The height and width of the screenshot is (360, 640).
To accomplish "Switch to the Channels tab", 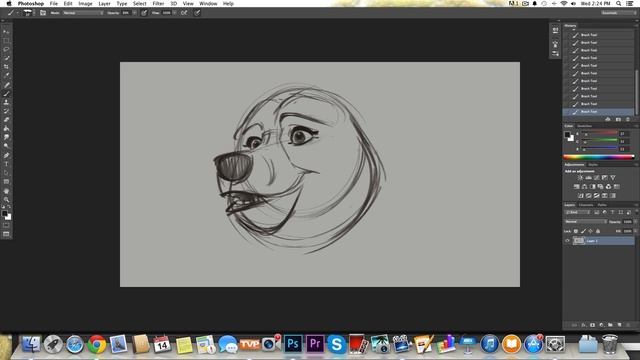I will [x=586, y=205].
